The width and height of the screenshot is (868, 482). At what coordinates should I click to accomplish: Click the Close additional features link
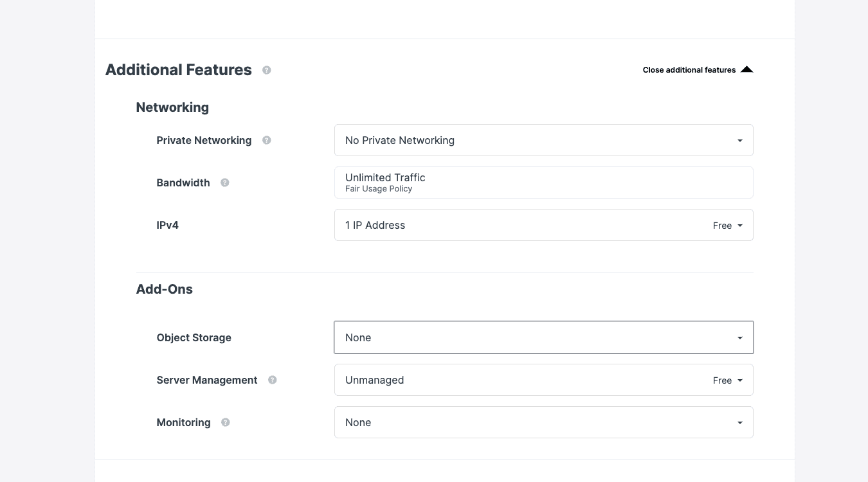click(689, 70)
